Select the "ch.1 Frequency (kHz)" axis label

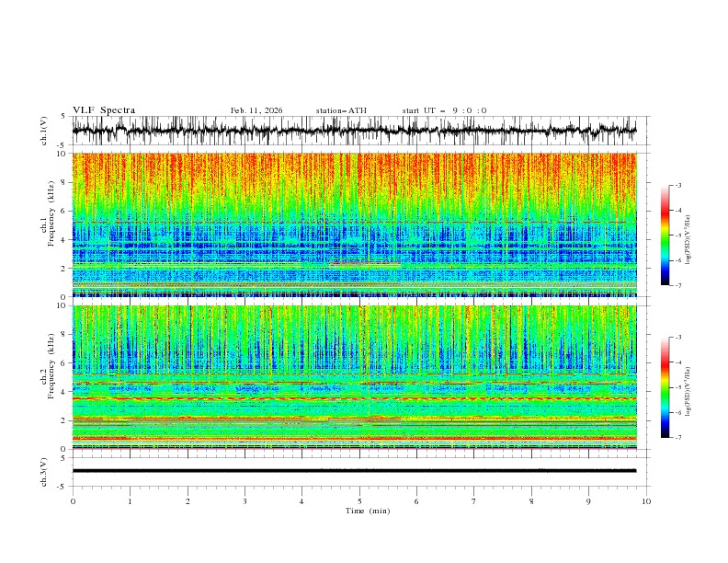[48, 212]
